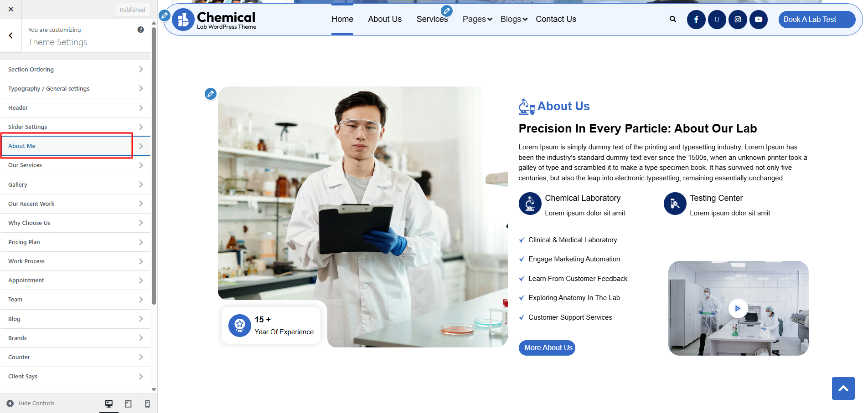Click the More About Us button
868x413 pixels.
tap(547, 348)
